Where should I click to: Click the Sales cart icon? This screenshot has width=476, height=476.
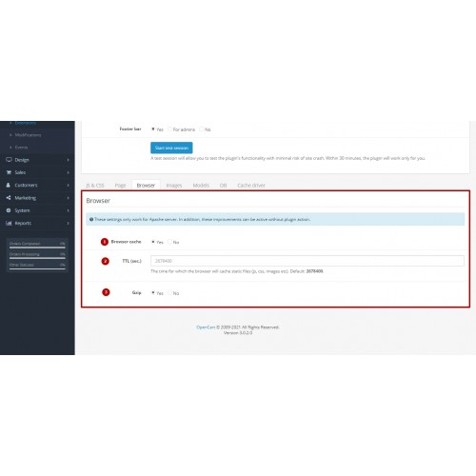pyautogui.click(x=9, y=172)
